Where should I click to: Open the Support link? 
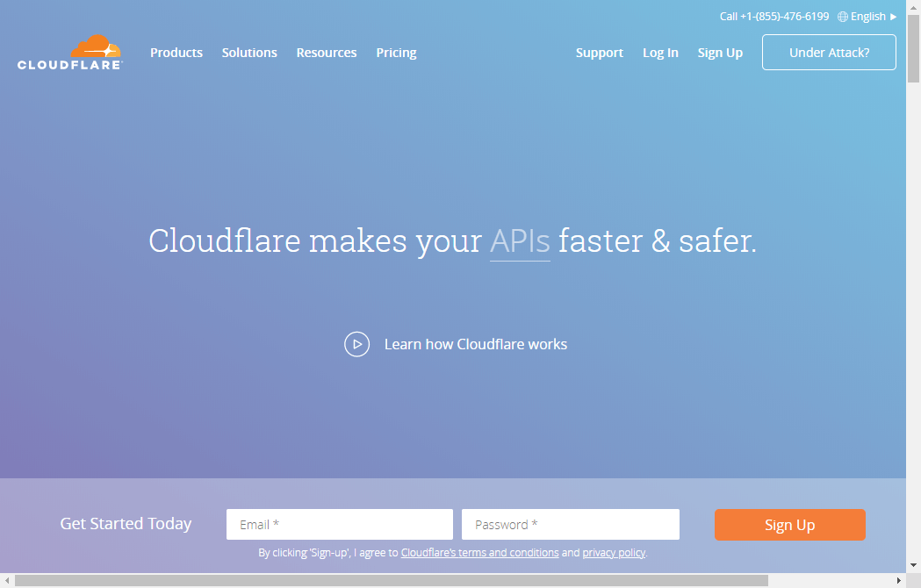(x=600, y=53)
